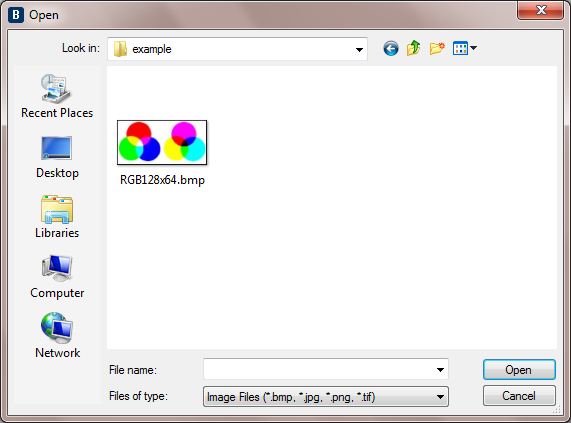
Task: Click the Open button
Action: point(519,369)
